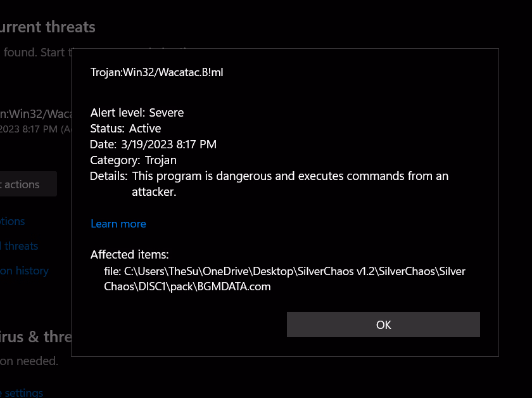Screen dimensions: 532x398
Task: Open the Scan options link
Action: click(x=13, y=221)
